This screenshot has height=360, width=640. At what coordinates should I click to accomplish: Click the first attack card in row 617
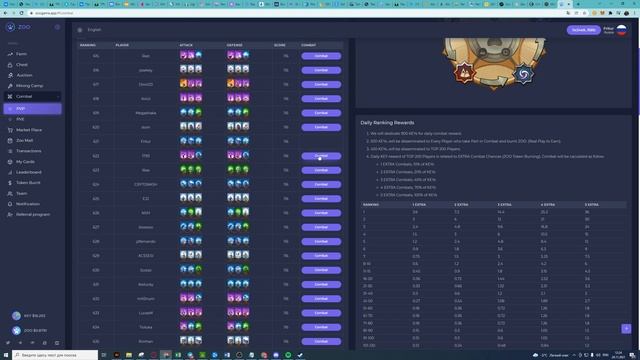point(183,84)
